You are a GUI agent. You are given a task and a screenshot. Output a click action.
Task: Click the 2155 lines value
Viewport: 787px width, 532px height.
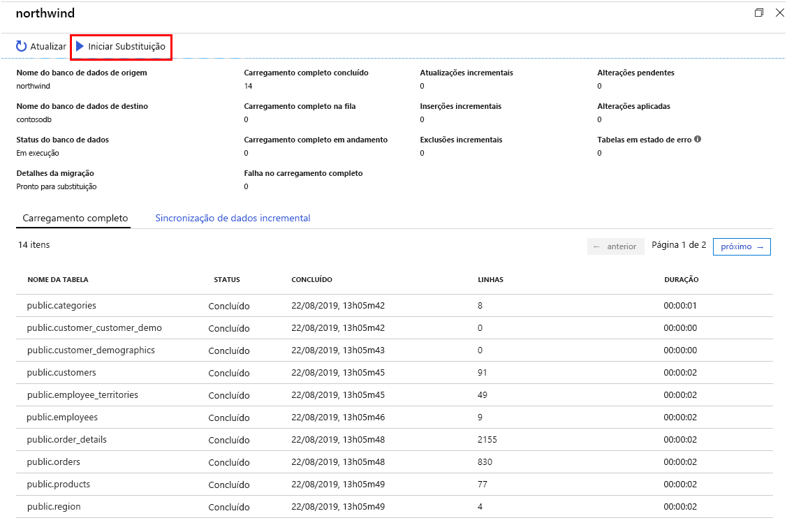(x=487, y=440)
